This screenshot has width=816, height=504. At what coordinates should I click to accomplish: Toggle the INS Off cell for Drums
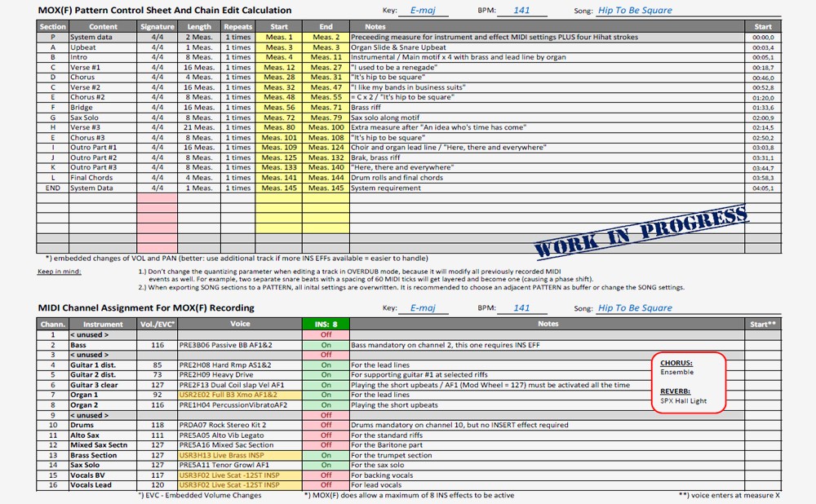click(x=326, y=425)
